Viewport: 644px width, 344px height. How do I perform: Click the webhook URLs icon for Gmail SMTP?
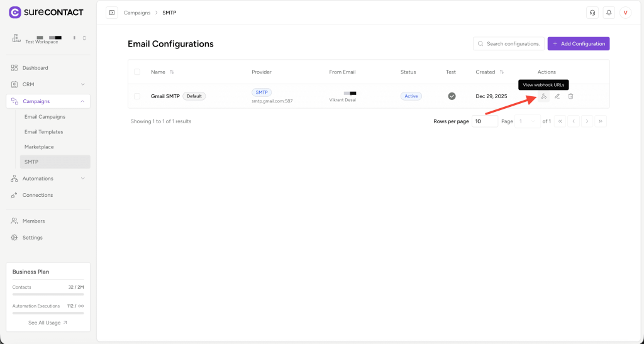(543, 96)
